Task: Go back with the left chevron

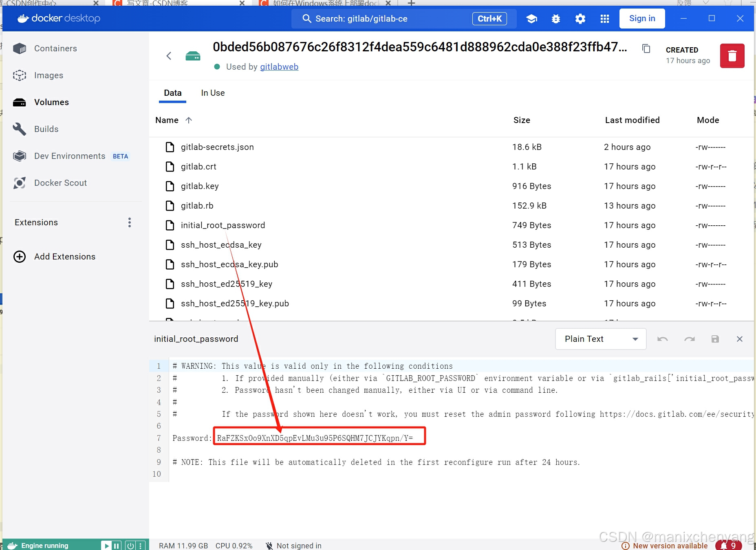Action: tap(169, 56)
